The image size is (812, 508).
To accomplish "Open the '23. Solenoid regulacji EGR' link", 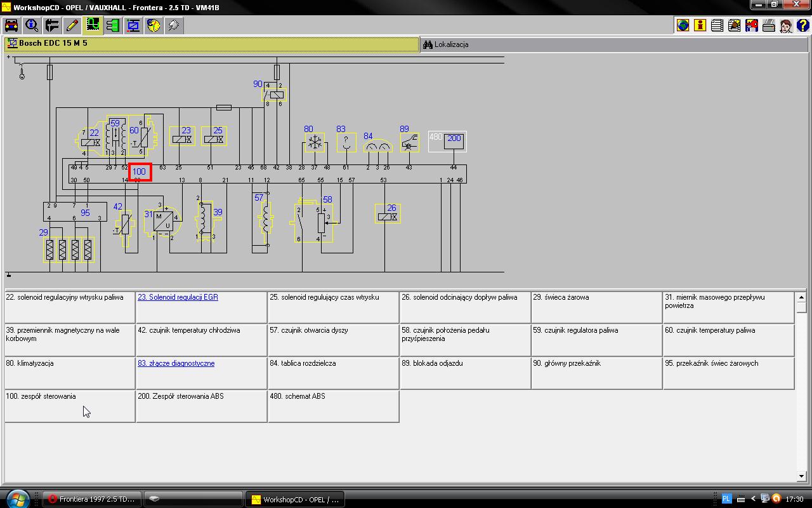I will coord(178,297).
